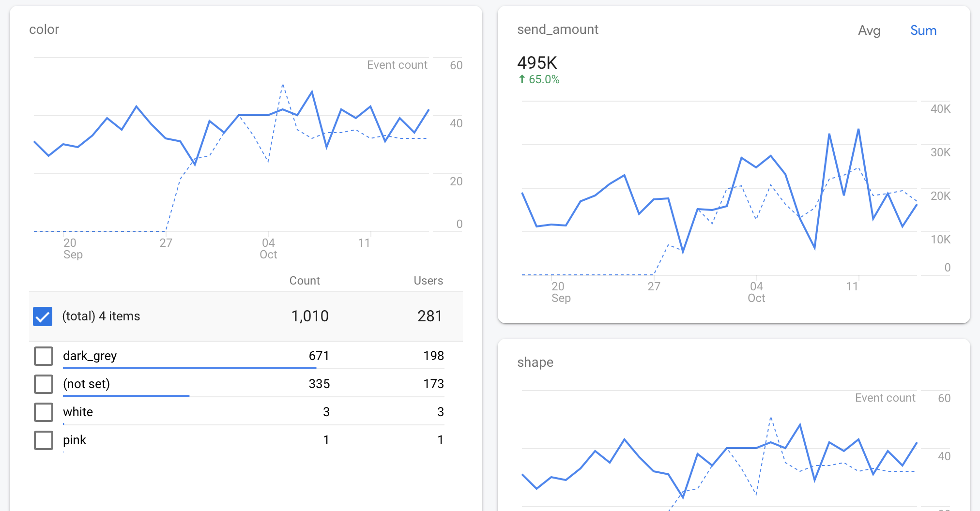Tick the pink row checkbox

pyautogui.click(x=44, y=440)
